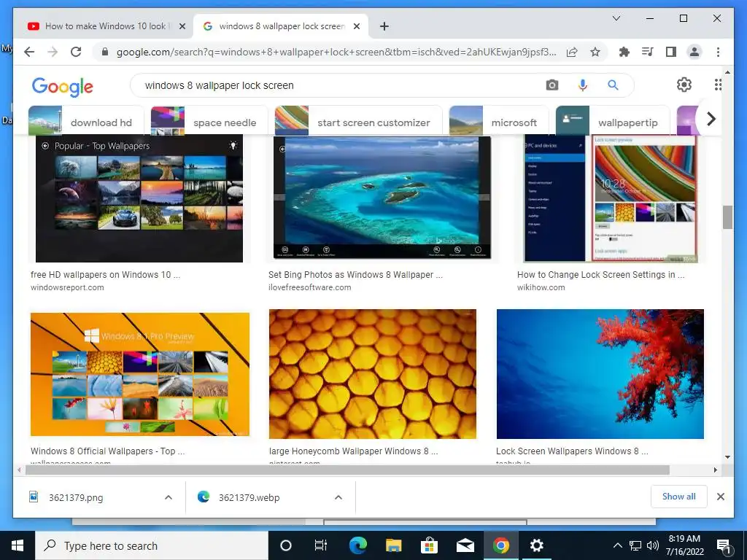
Task: Select the windows 8 wallpaper lock screen tab
Action: (x=281, y=26)
